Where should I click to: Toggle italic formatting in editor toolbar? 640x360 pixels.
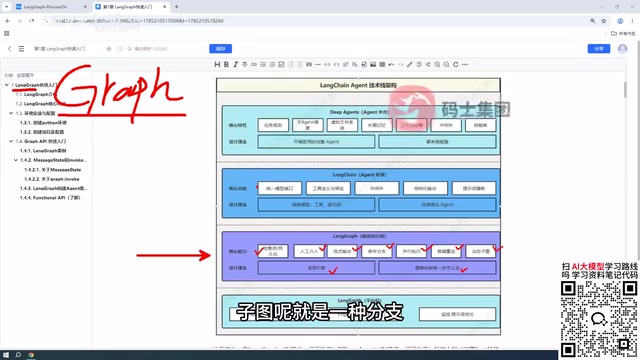(x=236, y=64)
